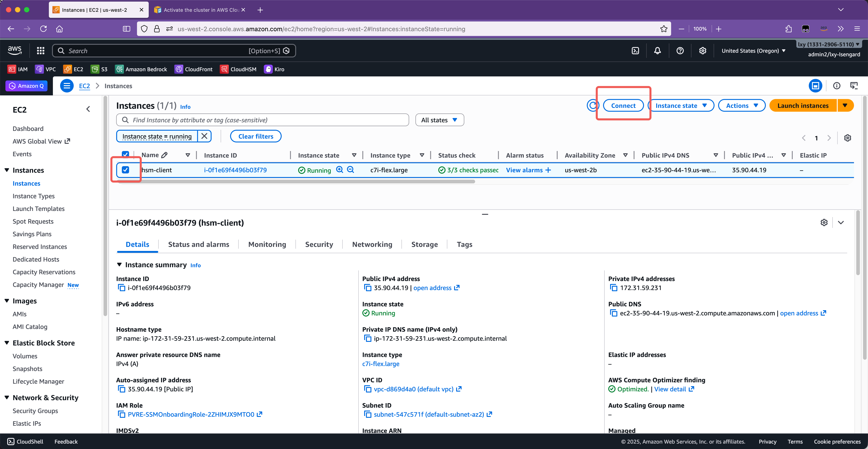Open CloudShell icon in top navigation bar
This screenshot has height=449, width=868.
coord(635,51)
